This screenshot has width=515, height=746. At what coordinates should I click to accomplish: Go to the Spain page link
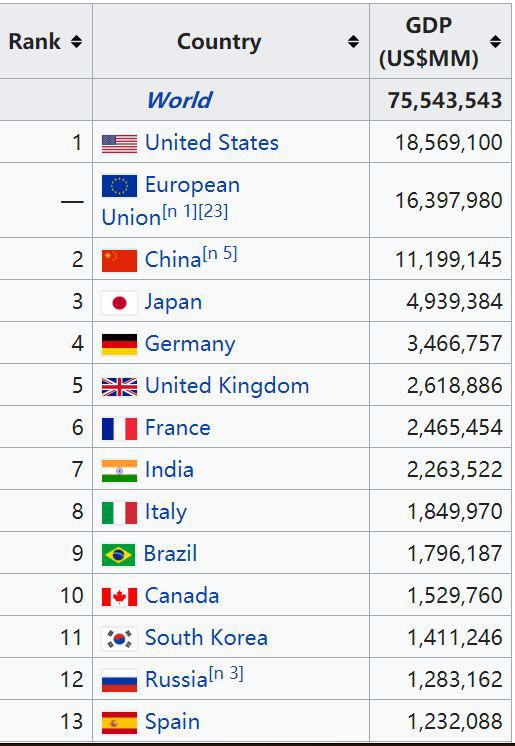click(x=172, y=722)
